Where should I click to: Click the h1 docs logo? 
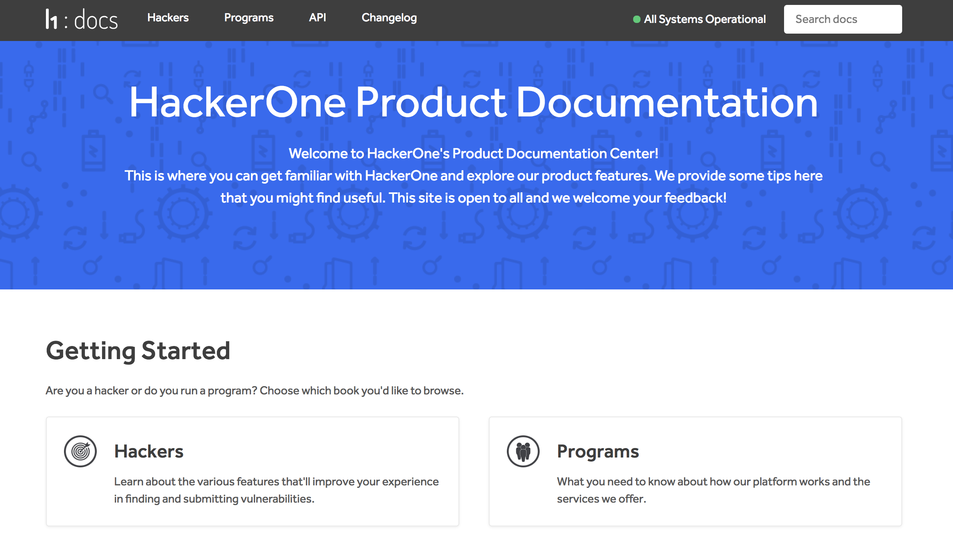(52, 19)
